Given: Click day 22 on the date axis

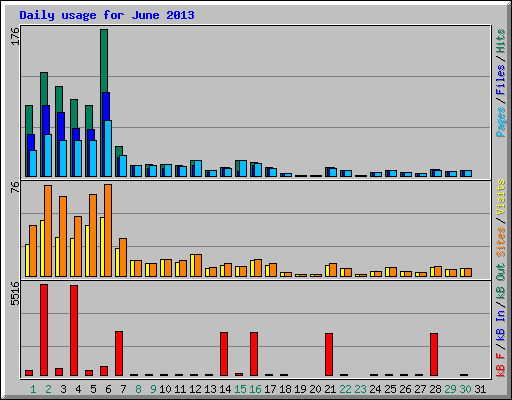Looking at the screenshot, I should click(x=345, y=389).
